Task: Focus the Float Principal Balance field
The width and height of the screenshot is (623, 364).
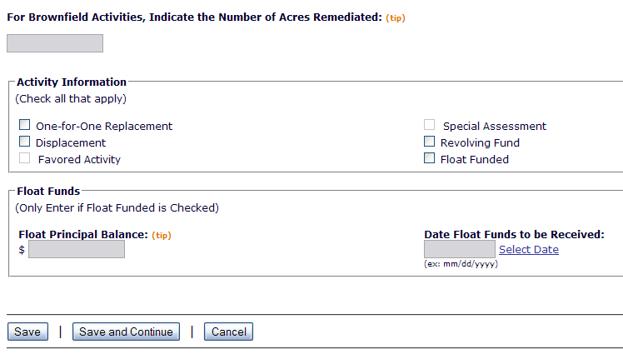Action: pos(77,249)
